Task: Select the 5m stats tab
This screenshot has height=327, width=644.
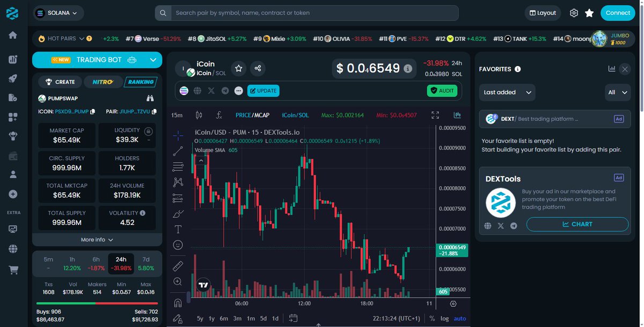Action: click(x=48, y=263)
